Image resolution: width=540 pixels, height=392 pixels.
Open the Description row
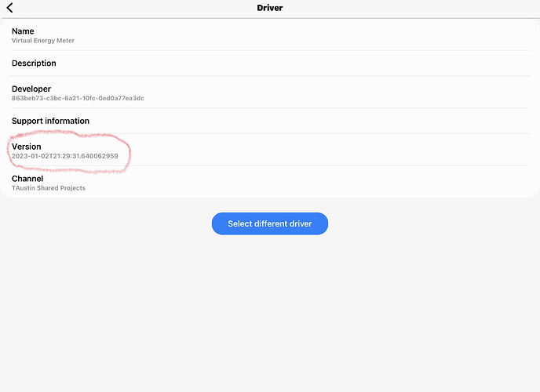point(270,64)
